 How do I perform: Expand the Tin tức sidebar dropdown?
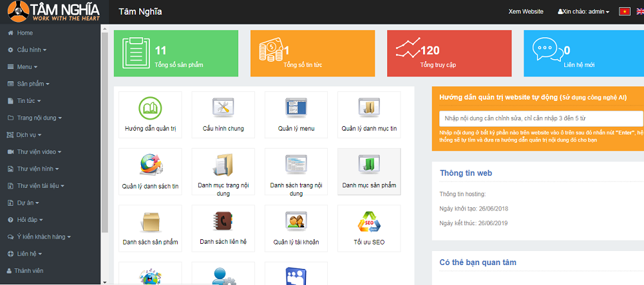coord(24,101)
